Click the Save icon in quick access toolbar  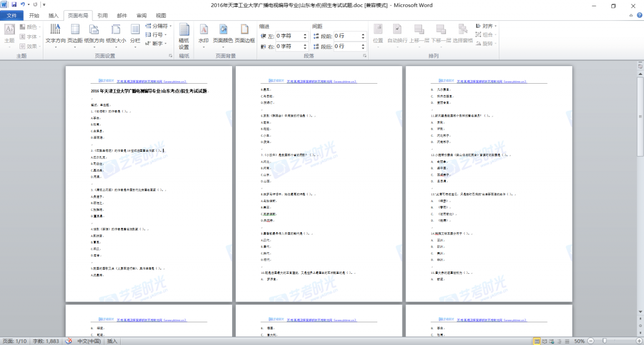(14, 5)
